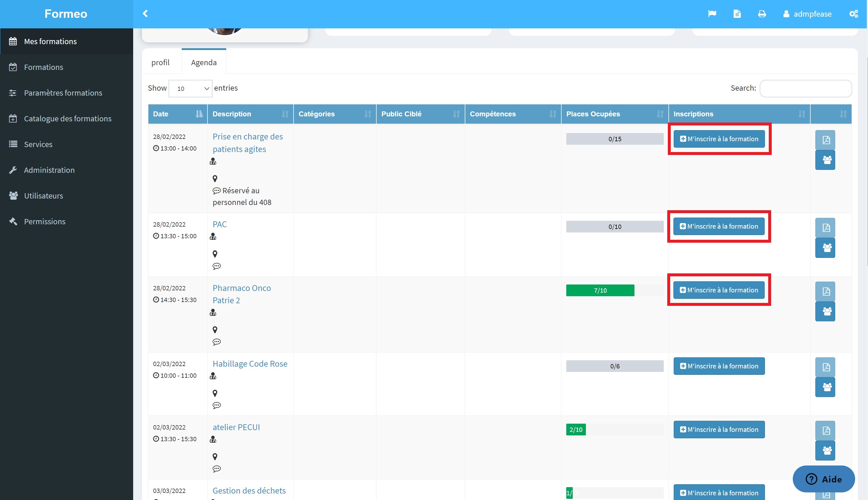Sort table by Public Ciblé column

(x=420, y=114)
